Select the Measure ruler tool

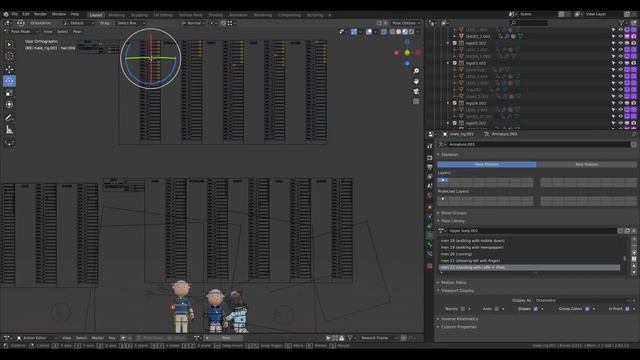coord(9,130)
